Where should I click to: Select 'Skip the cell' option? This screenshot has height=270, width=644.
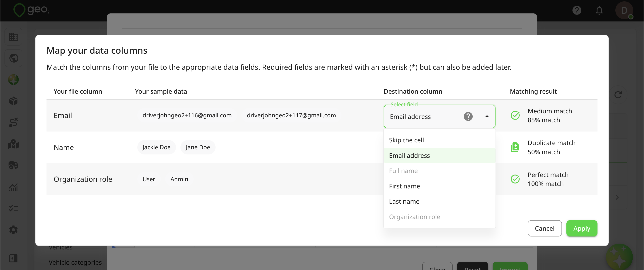439,140
